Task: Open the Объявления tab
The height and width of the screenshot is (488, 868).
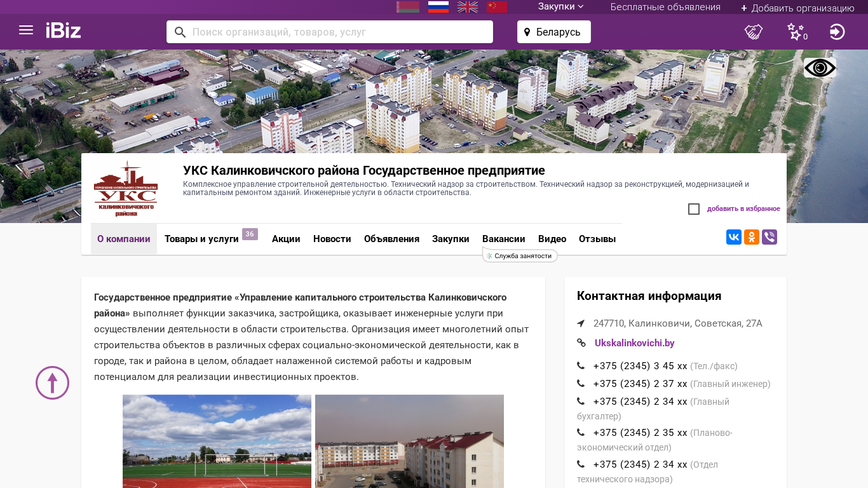Action: (x=391, y=239)
